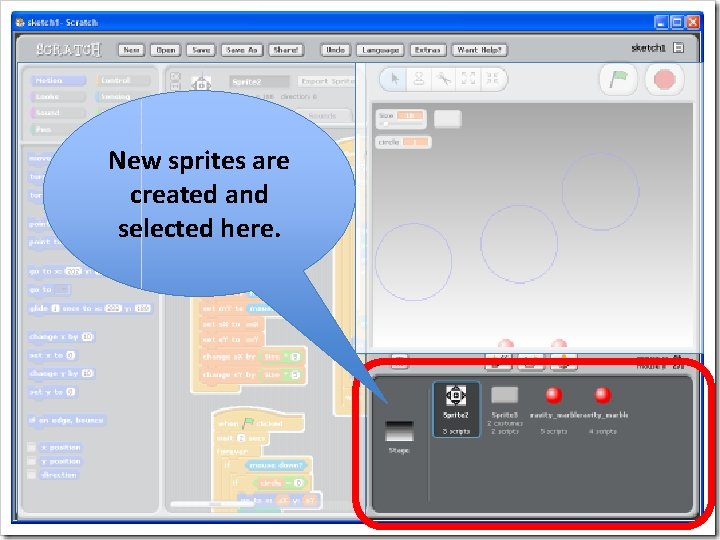The image size is (720, 540).
Task: Click the New button in toolbar
Action: tap(131, 50)
